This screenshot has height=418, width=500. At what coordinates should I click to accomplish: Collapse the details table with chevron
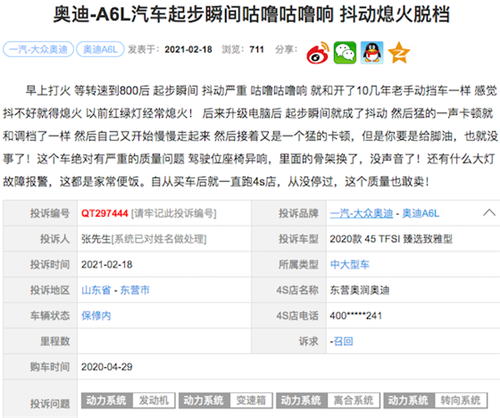coord(489,213)
